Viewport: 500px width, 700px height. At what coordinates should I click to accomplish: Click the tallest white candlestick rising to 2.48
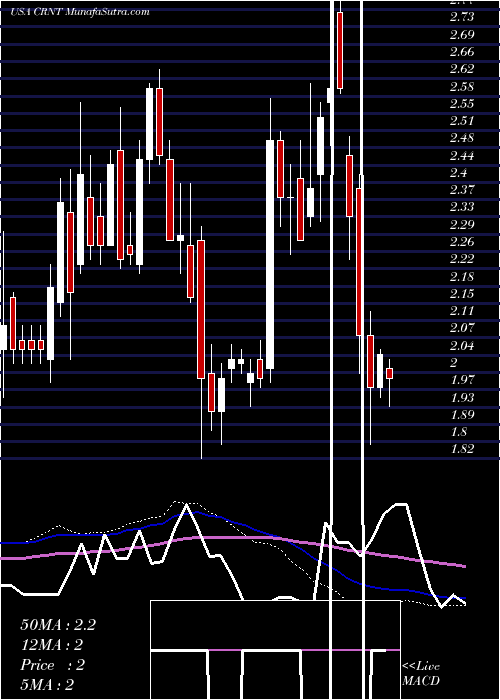(x=270, y=254)
